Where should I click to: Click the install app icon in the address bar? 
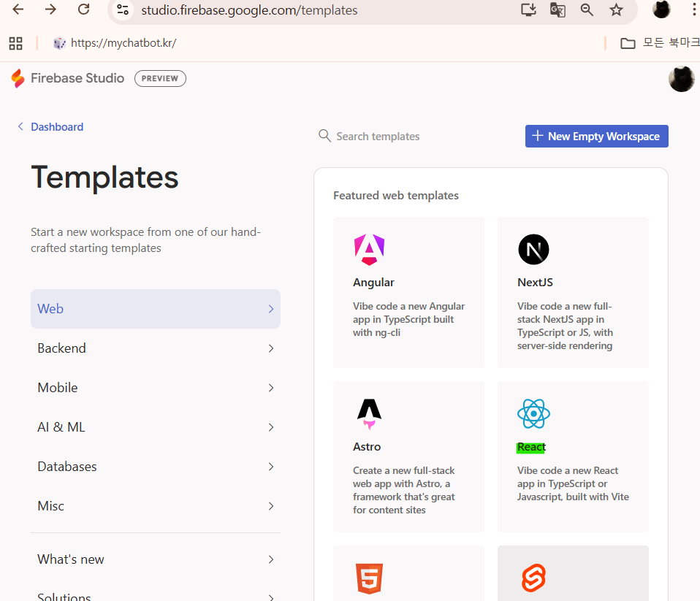pos(528,9)
